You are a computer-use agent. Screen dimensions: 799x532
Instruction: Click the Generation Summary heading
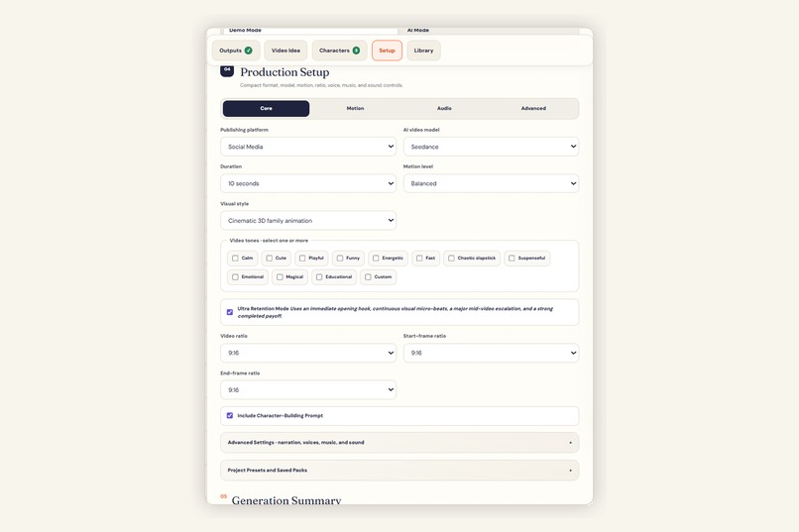[286, 500]
